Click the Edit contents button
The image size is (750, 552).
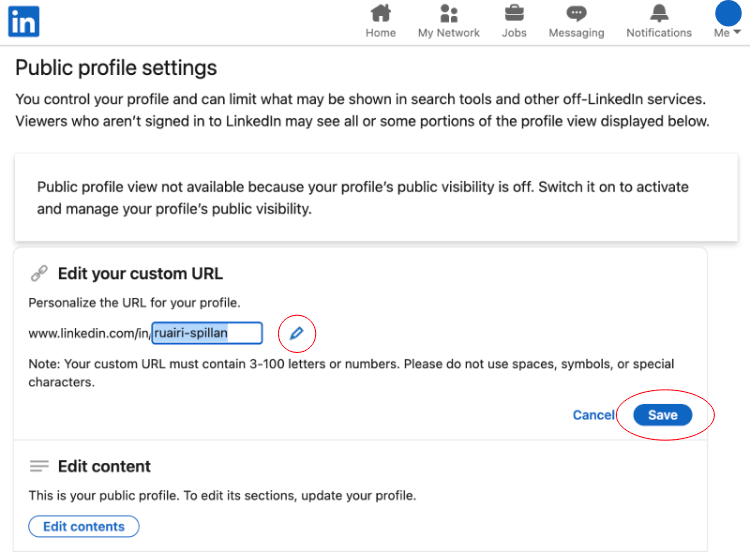coord(84,526)
